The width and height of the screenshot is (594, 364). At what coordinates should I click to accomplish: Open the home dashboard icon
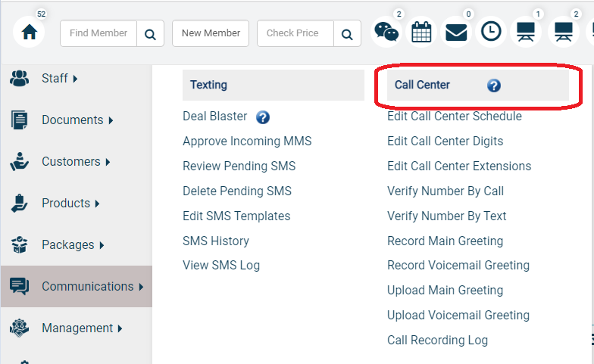point(29,32)
